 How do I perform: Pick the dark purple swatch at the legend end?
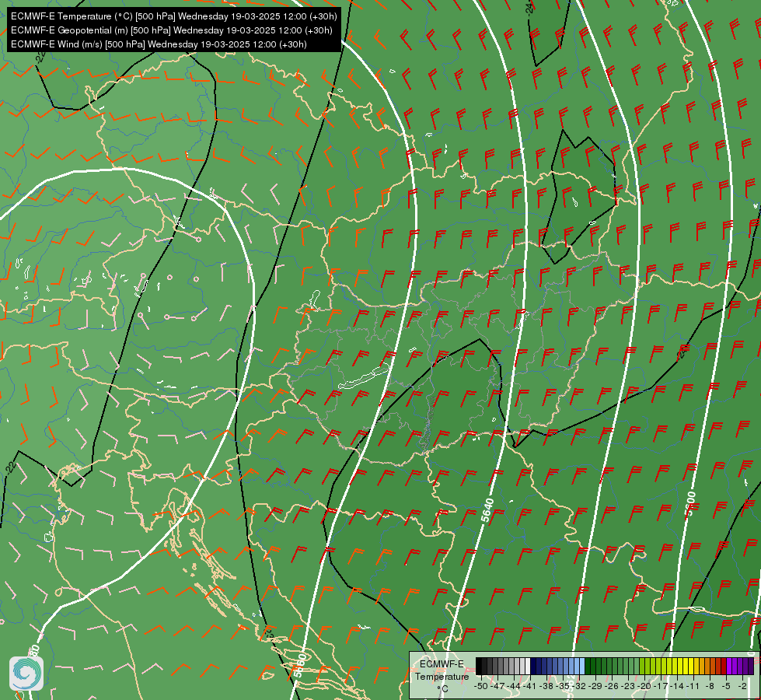(751, 666)
